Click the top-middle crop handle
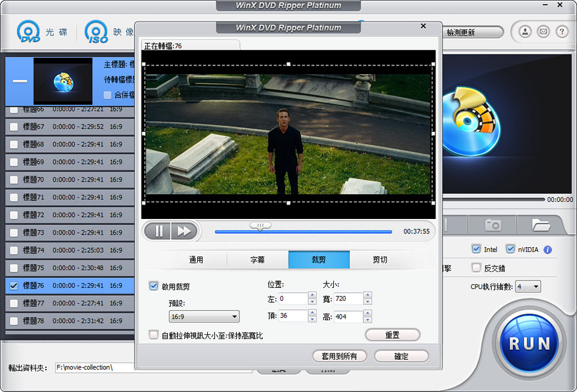 pyautogui.click(x=288, y=64)
